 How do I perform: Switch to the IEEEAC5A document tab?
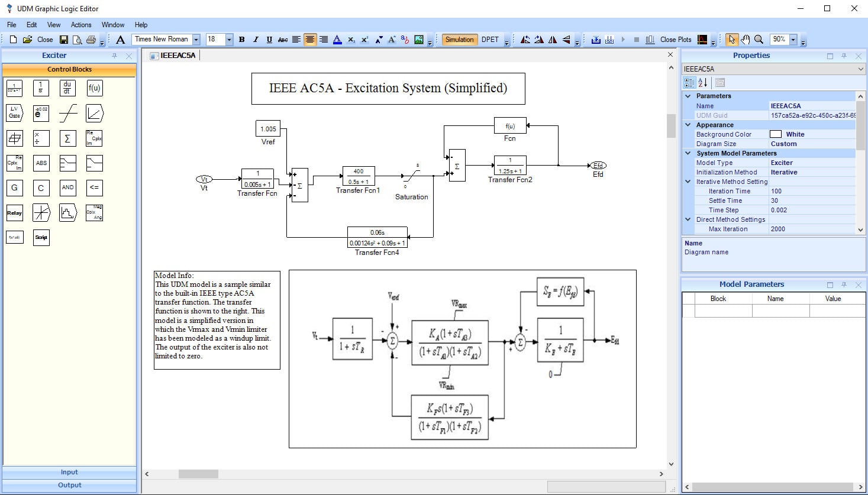[177, 56]
